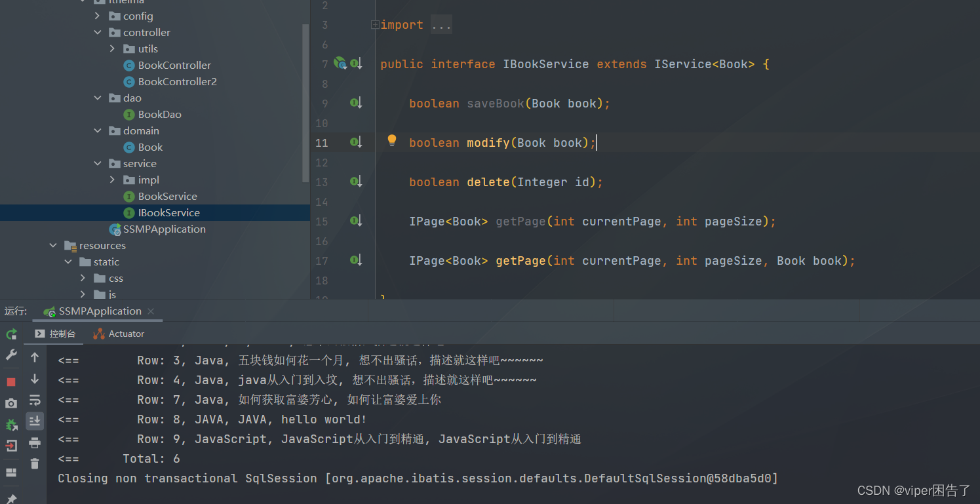Click line number 13 in the gutter

click(321, 182)
